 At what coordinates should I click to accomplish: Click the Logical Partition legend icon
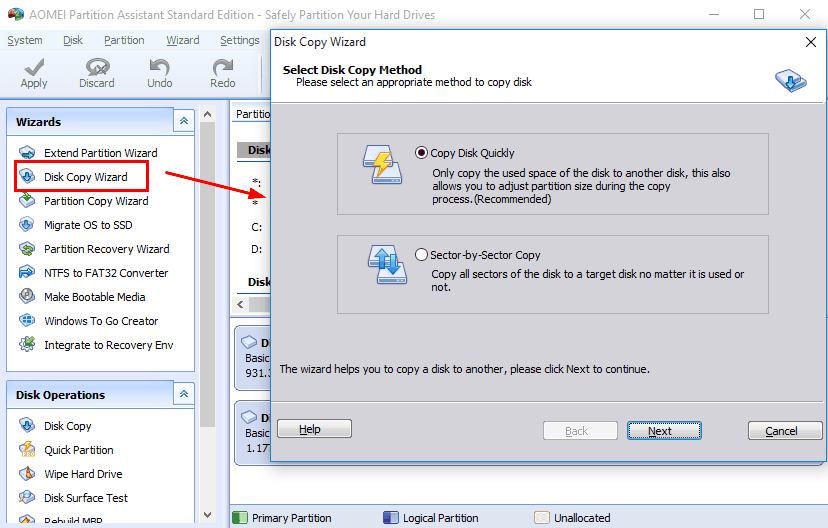coord(391,518)
